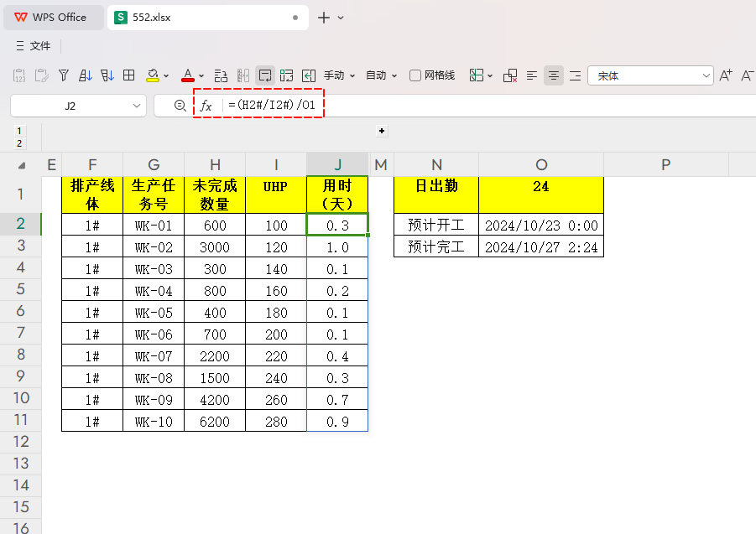Select column J header
This screenshot has height=534, width=756.
(337, 164)
